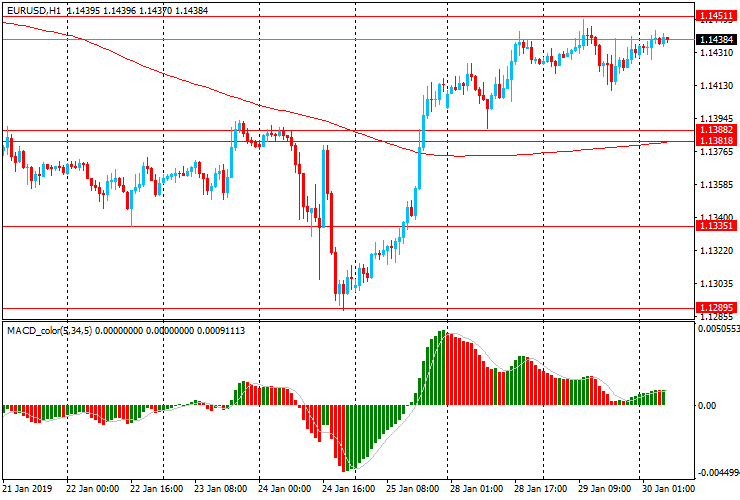This screenshot has width=740, height=500.
Task: Click the 0.0050553 MACD scale value
Action: point(718,328)
